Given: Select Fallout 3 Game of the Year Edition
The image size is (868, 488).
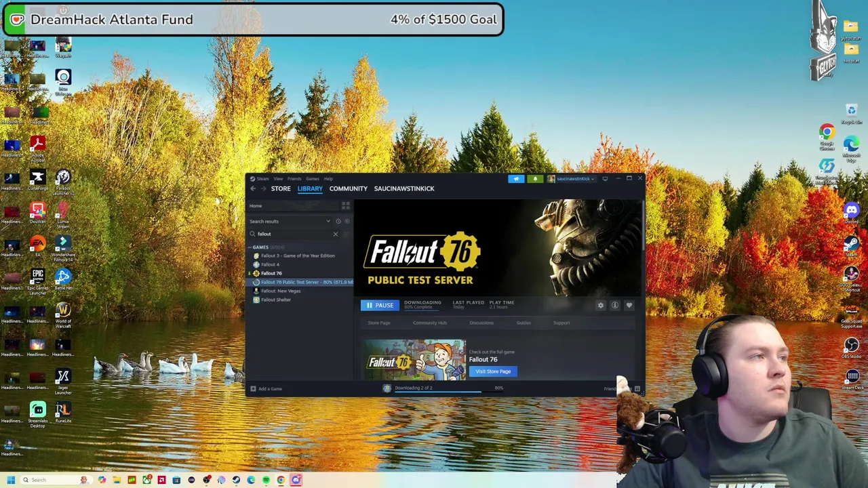Looking at the screenshot, I should click(298, 256).
